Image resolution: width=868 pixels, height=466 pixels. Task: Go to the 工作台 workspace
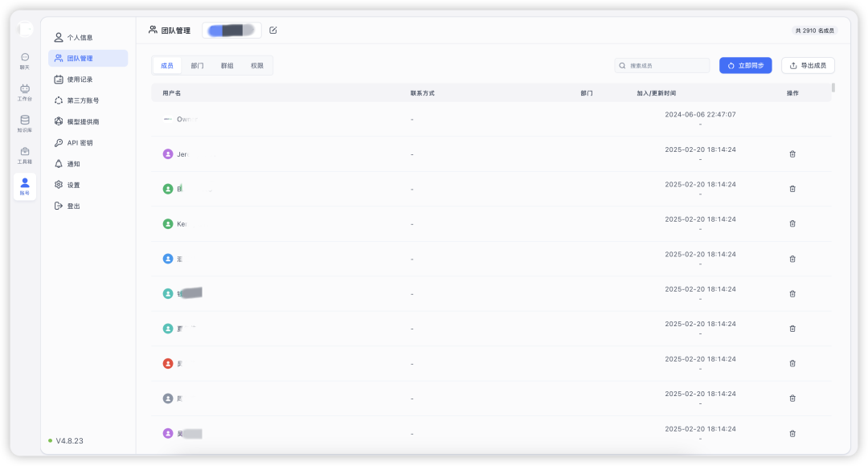[25, 92]
